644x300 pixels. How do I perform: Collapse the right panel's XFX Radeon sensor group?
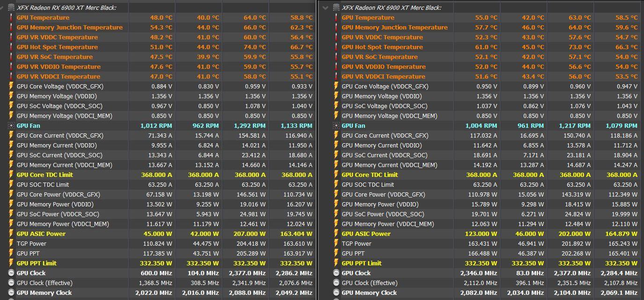pyautogui.click(x=326, y=7)
